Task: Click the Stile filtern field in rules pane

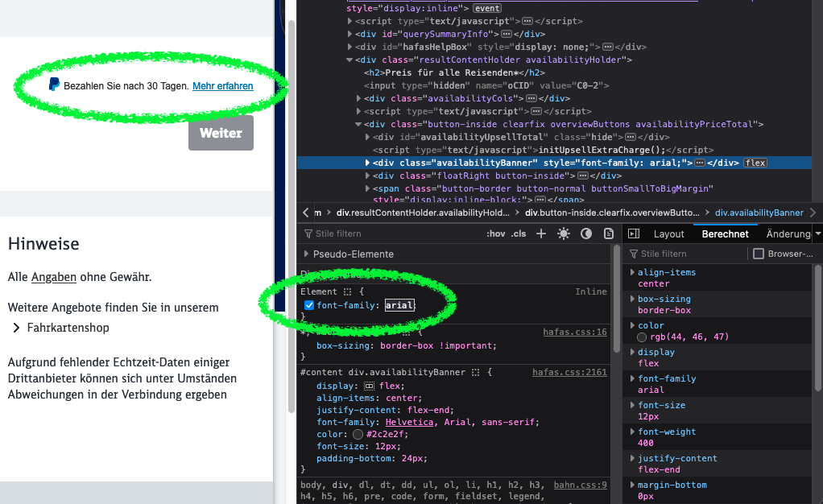Action: [x=387, y=233]
